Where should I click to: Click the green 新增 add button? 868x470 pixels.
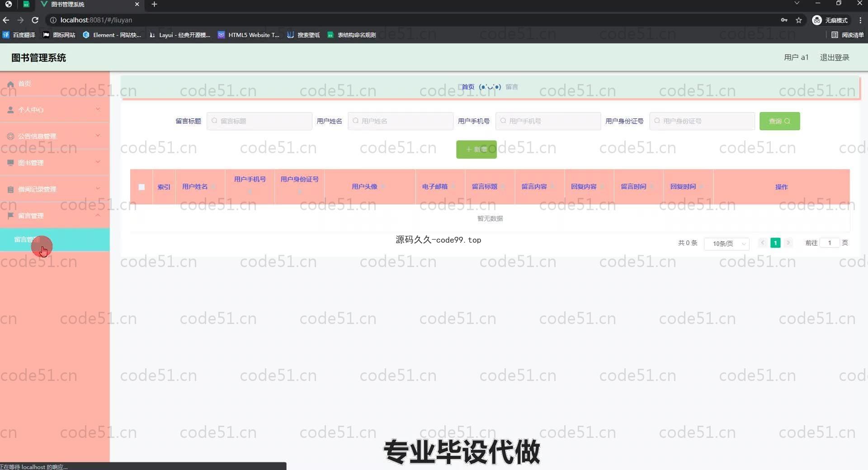click(476, 149)
